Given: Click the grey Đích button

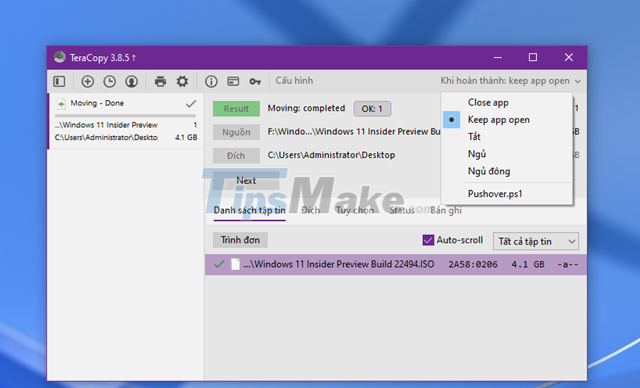Looking at the screenshot, I should 236,155.
